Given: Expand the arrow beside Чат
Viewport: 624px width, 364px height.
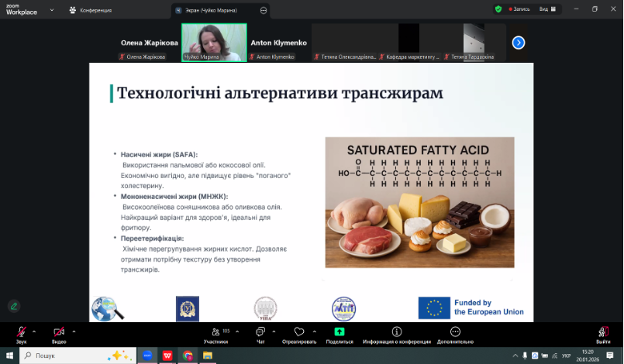Looking at the screenshot, I should click(274, 331).
